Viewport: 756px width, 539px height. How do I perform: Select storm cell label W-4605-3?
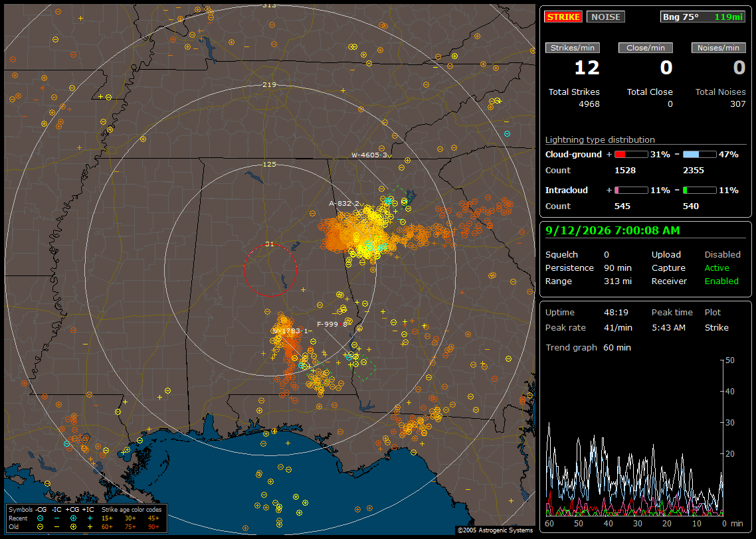[x=369, y=155]
